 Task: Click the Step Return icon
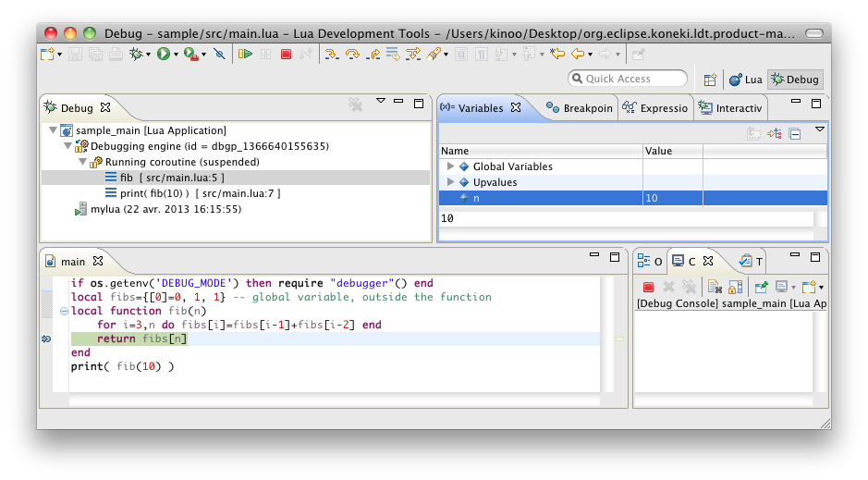pos(373,55)
